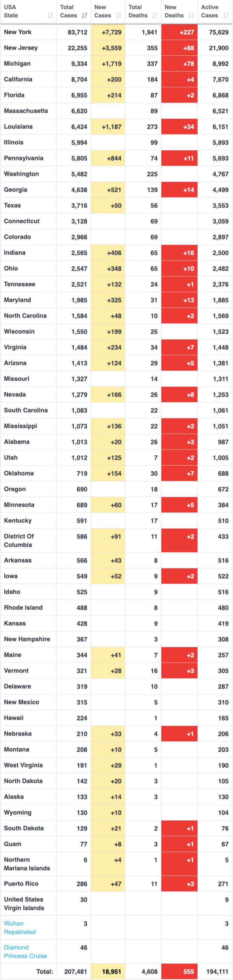Open the Diamond Princess Cruise link
Screen dimensions: 233x980
click(25, 951)
